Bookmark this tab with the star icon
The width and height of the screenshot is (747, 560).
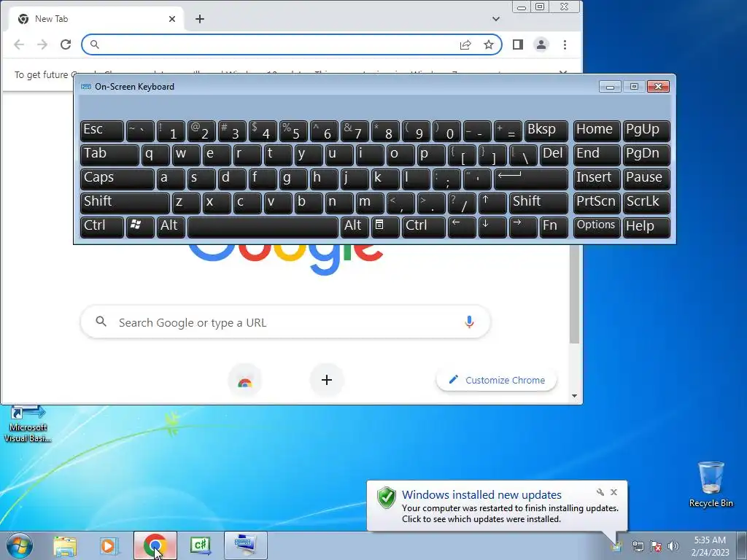pos(488,44)
